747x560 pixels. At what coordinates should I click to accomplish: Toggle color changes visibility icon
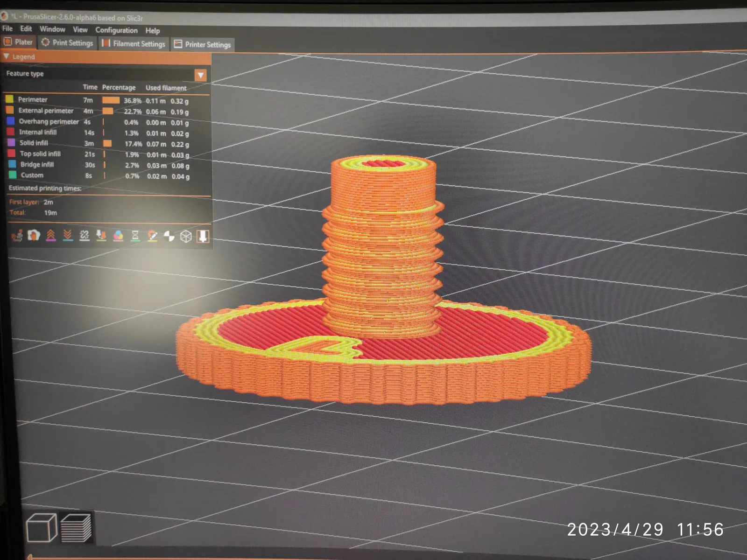click(x=118, y=236)
